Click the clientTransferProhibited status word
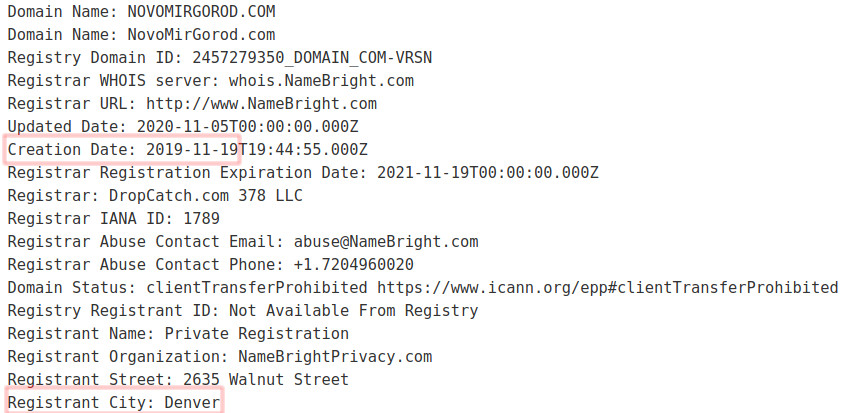The image size is (863, 413). (256, 288)
